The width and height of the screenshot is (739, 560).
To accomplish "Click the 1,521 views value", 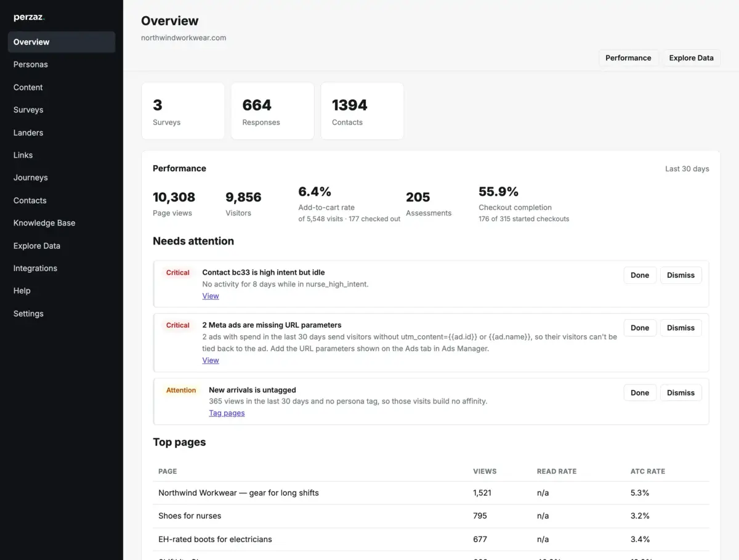I will (482, 493).
